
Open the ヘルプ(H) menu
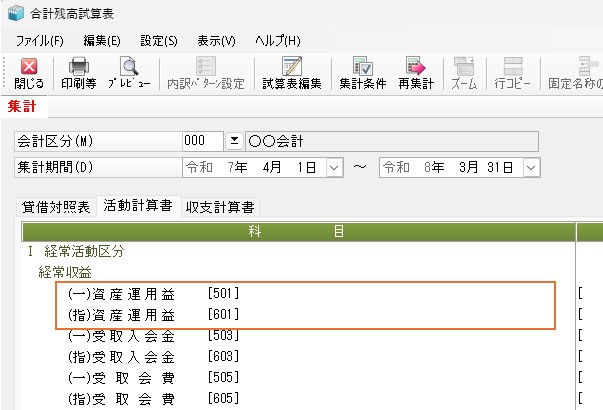pyautogui.click(x=277, y=40)
